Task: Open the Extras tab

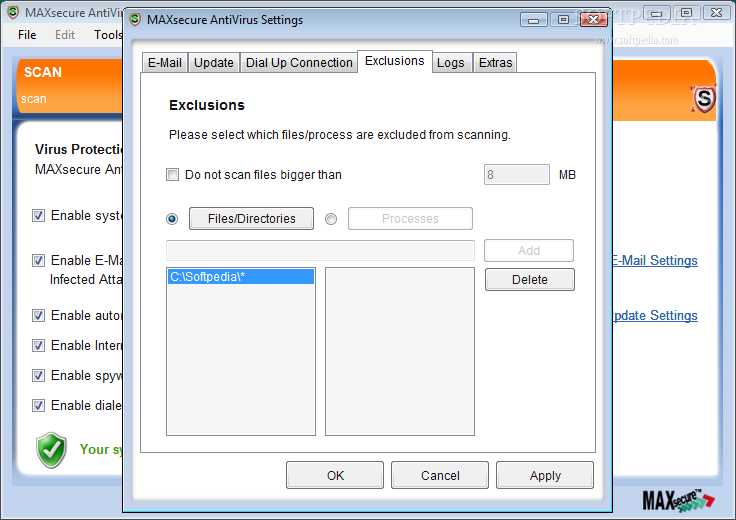Action: [x=495, y=62]
